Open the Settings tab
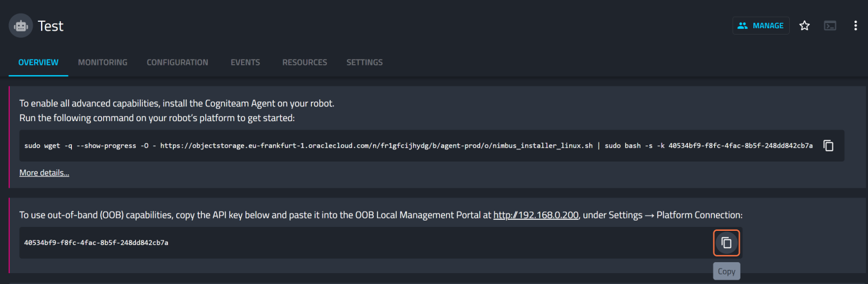 point(364,62)
